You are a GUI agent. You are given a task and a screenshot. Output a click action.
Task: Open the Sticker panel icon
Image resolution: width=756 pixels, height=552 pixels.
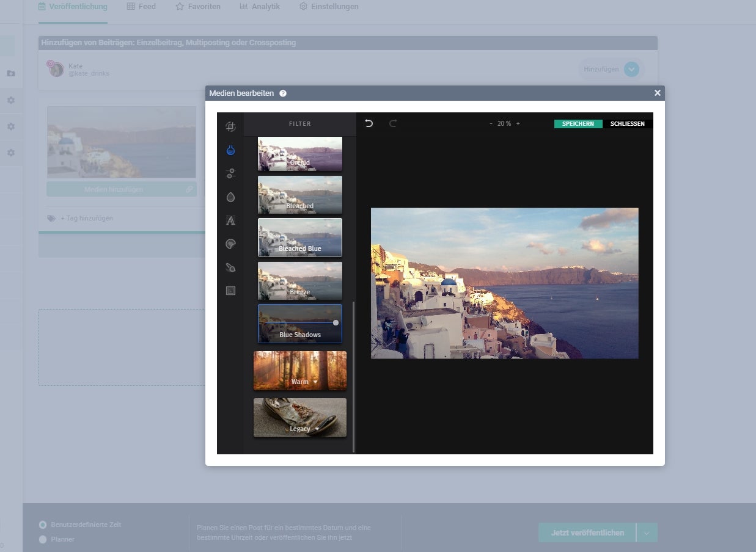pyautogui.click(x=230, y=244)
